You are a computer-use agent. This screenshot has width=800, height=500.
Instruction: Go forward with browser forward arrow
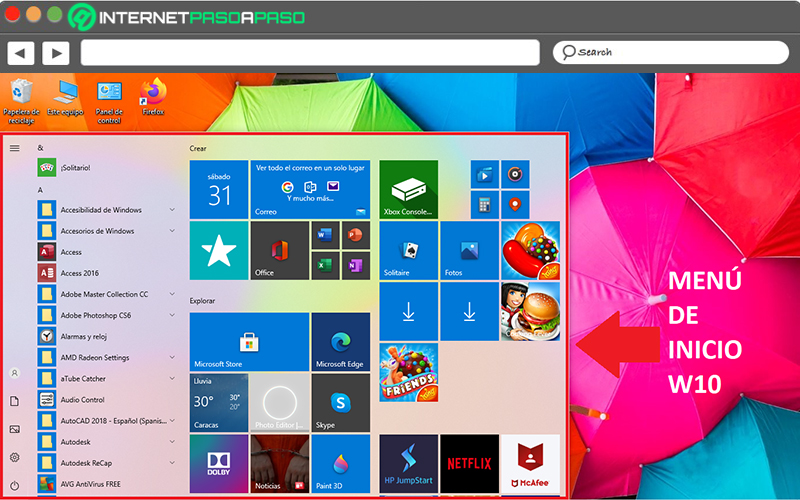pos(56,53)
